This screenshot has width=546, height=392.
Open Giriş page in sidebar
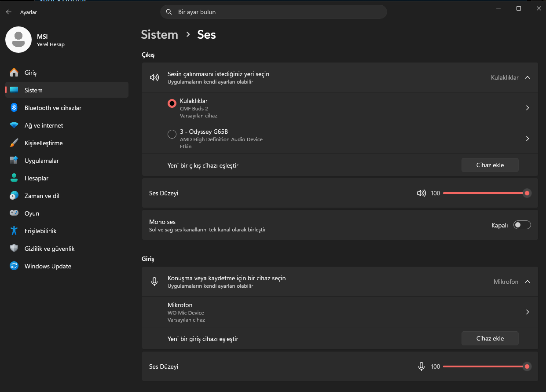(67, 73)
